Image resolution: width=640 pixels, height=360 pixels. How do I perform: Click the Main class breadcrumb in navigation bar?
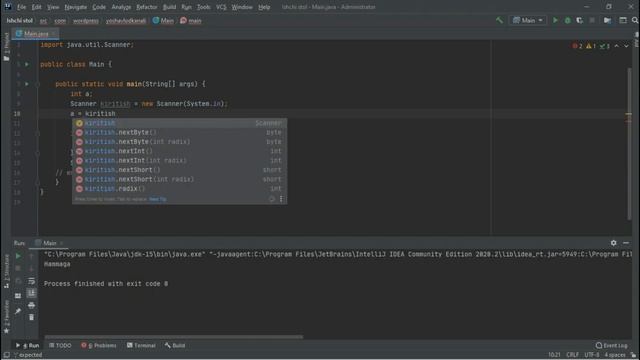[163, 20]
